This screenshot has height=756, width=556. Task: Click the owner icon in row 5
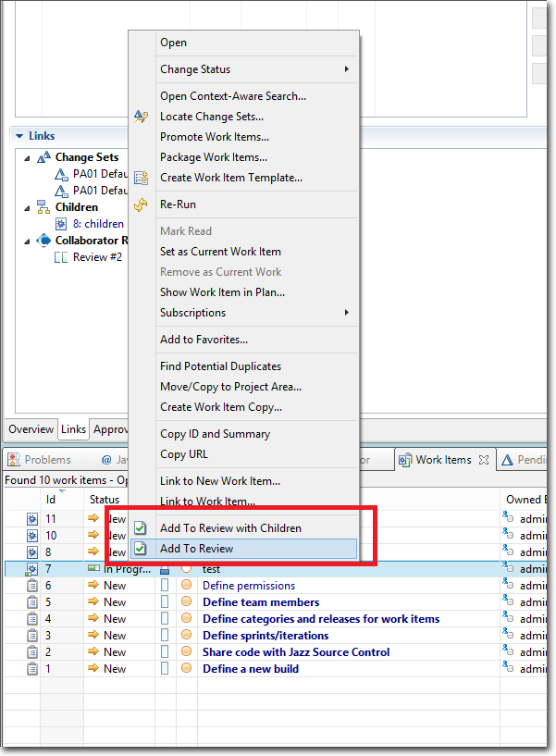pyautogui.click(x=508, y=602)
